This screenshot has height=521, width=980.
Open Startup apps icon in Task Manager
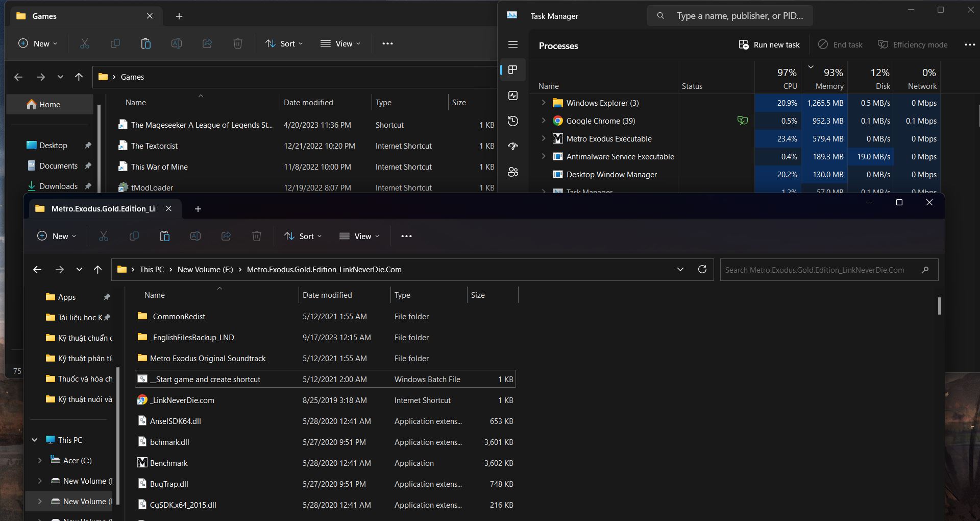(513, 147)
